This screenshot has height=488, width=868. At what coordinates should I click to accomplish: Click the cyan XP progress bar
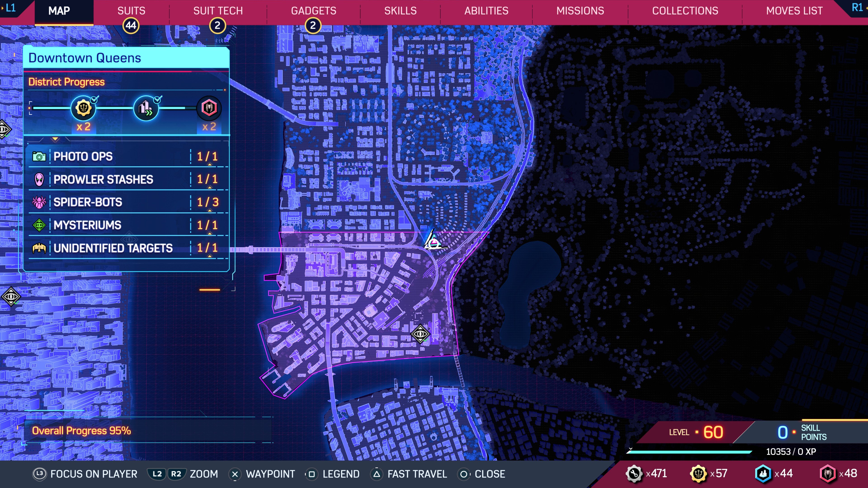[689, 452]
